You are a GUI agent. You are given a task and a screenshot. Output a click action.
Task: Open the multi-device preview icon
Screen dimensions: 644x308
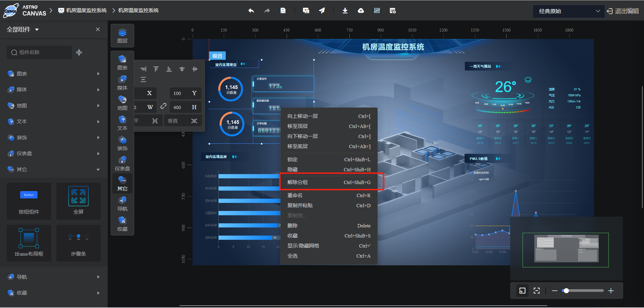[x=306, y=11]
